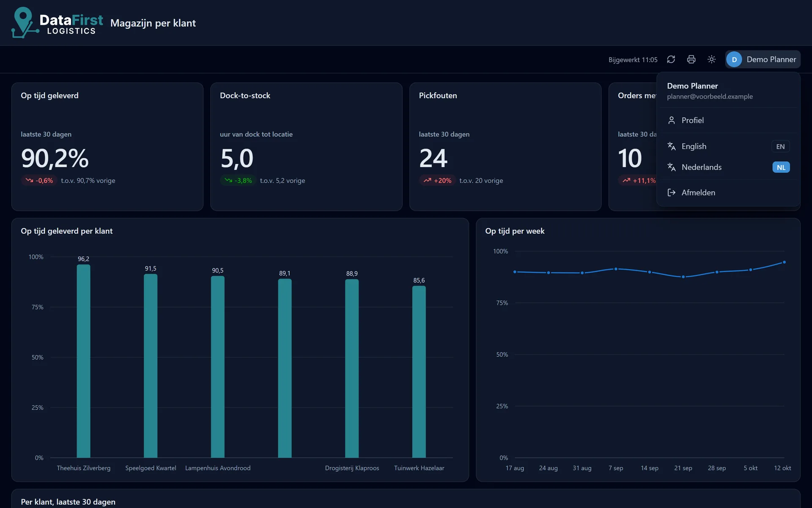Screen dimensions: 812x508
Task: Print the dashboard page
Action: [x=691, y=59]
